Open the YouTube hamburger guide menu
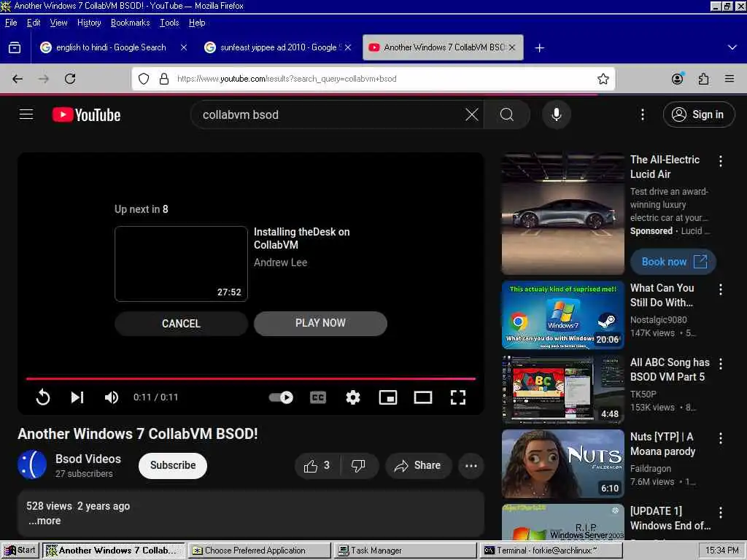The width and height of the screenshot is (747, 560). [x=26, y=114]
